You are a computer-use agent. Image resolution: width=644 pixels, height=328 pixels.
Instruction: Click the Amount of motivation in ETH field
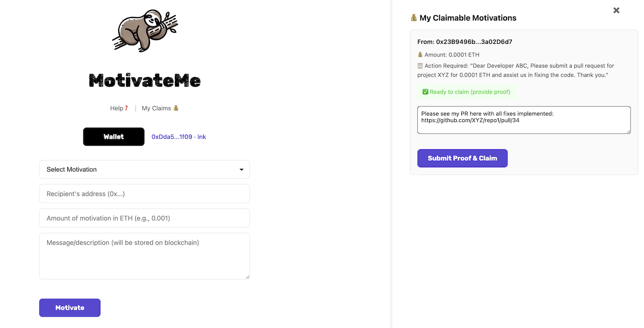144,218
